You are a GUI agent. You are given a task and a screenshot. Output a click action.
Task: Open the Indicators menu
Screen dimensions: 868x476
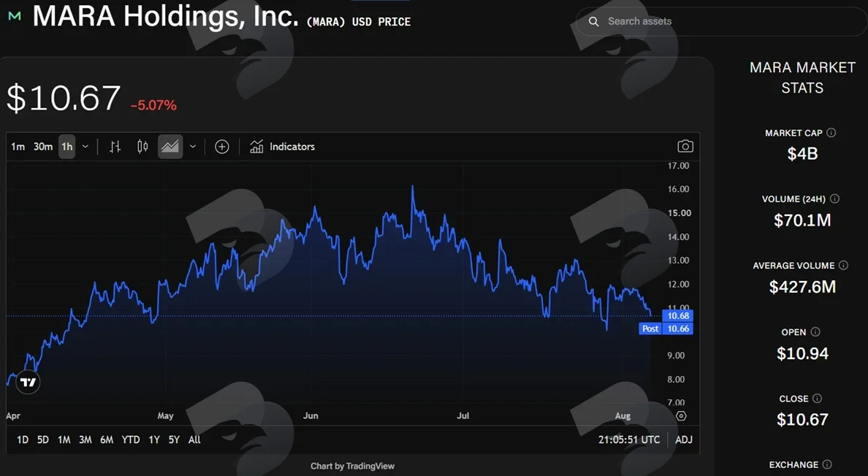[282, 147]
